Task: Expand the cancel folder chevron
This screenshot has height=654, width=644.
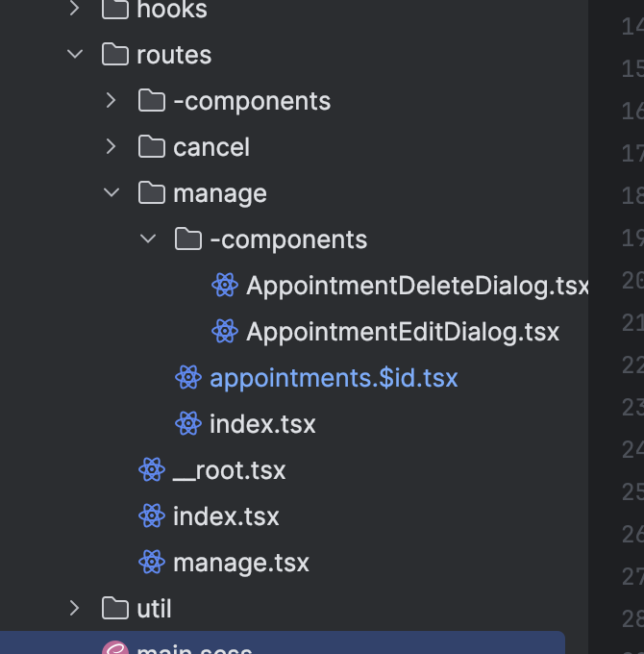Action: [x=111, y=146]
